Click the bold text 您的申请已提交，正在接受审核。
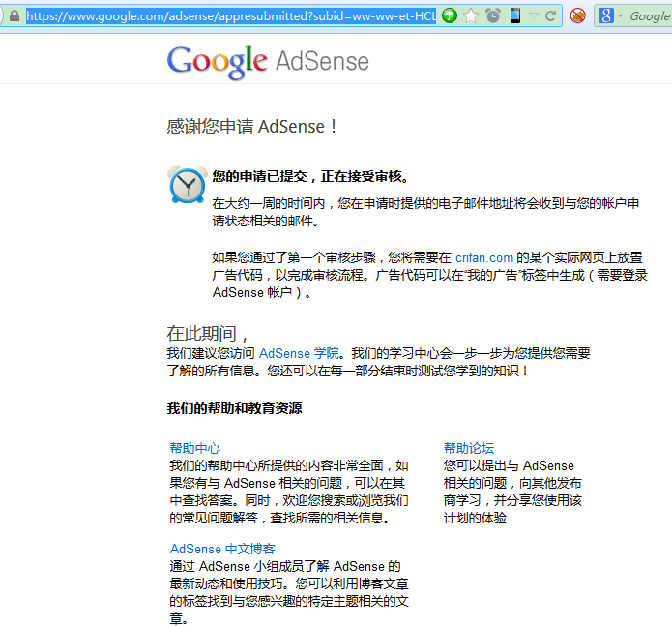Viewport: 672px width, 626px height. tap(311, 176)
